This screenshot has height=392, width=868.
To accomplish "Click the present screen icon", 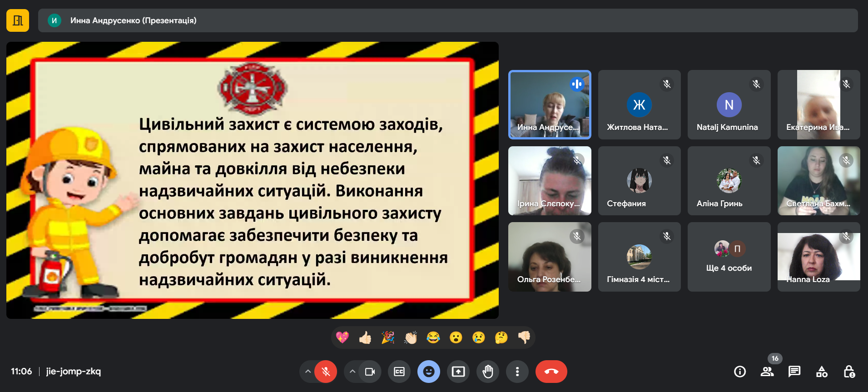I will point(458,372).
